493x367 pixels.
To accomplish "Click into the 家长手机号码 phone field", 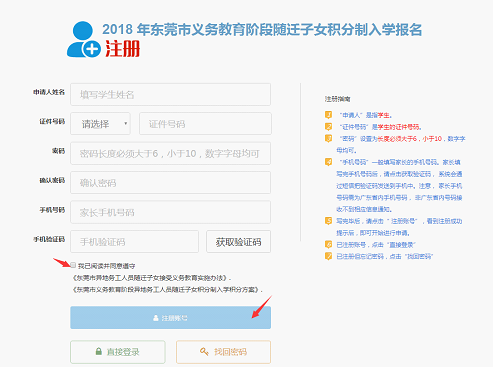I will click(170, 212).
